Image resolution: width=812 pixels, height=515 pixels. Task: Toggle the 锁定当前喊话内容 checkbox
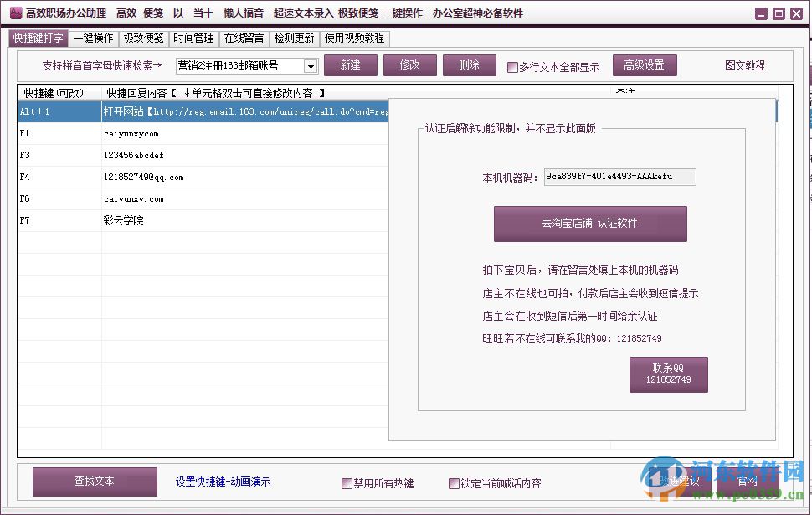click(454, 483)
